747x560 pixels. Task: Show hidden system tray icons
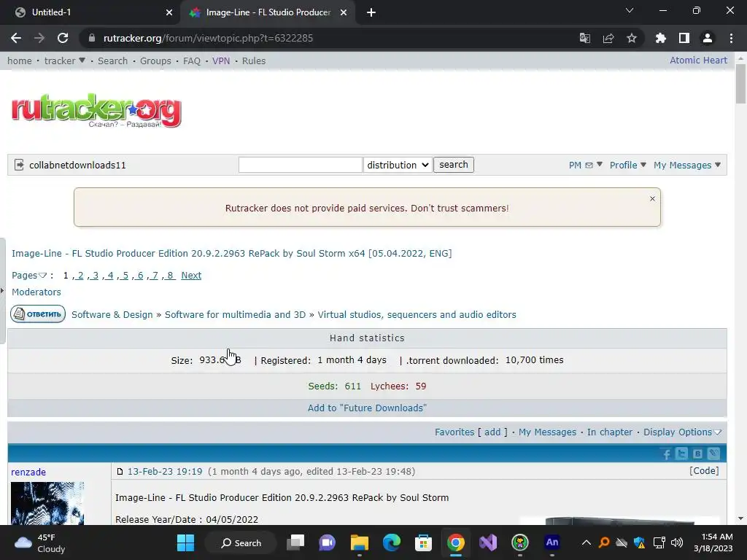587,542
